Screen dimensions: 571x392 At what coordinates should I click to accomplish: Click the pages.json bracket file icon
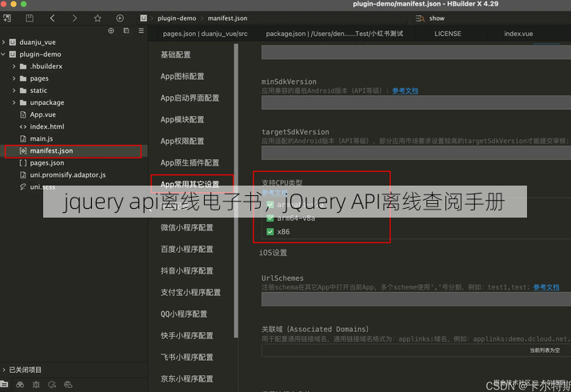tap(23, 163)
